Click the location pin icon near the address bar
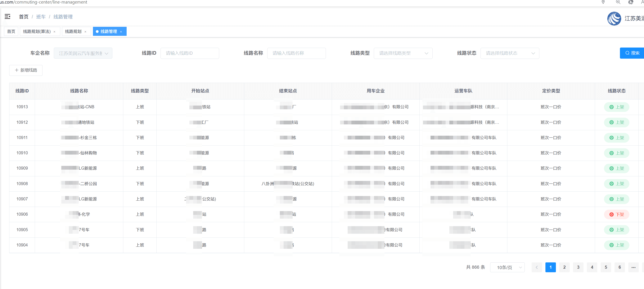This screenshot has width=644, height=289. [x=603, y=3]
